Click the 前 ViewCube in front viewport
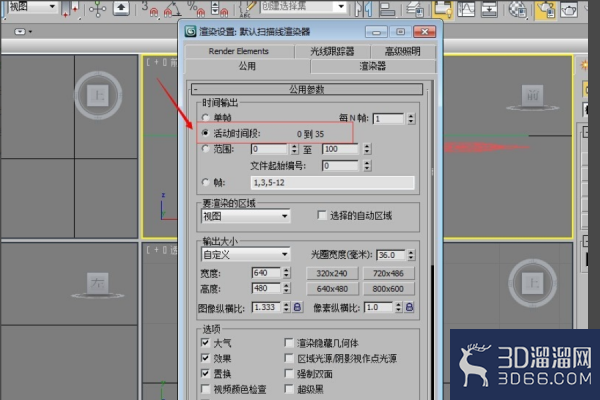The image size is (600, 400). pyautogui.click(x=532, y=98)
